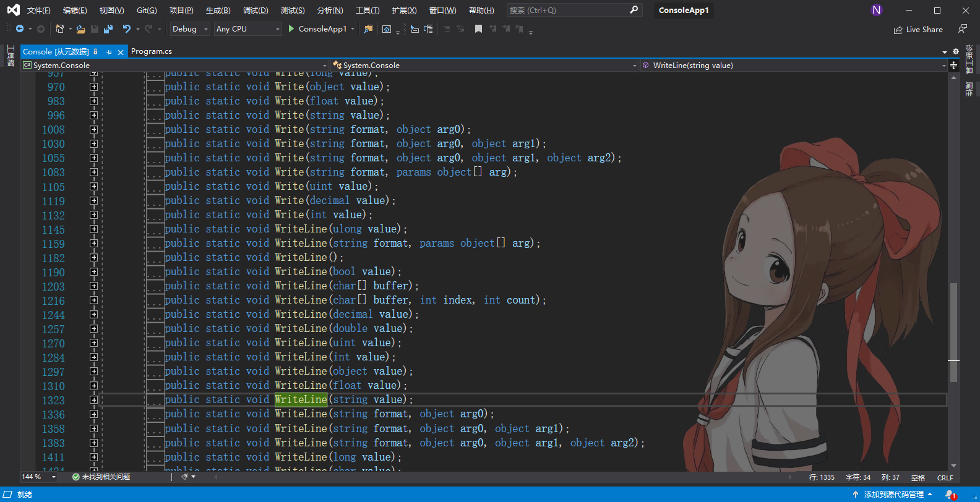Click the toolbar icon before Comment Out

[x=428, y=29]
